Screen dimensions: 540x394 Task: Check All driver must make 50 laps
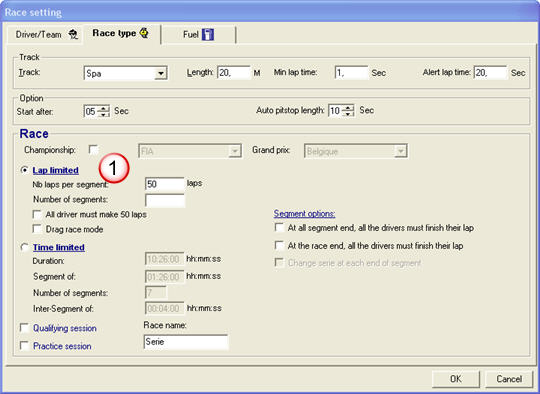(37, 214)
